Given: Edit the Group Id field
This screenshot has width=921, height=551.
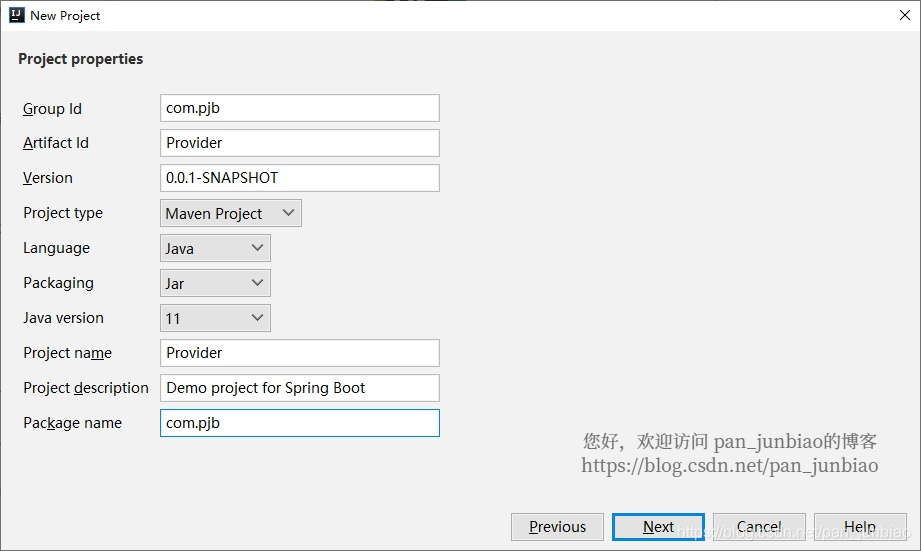Looking at the screenshot, I should pyautogui.click(x=300, y=108).
